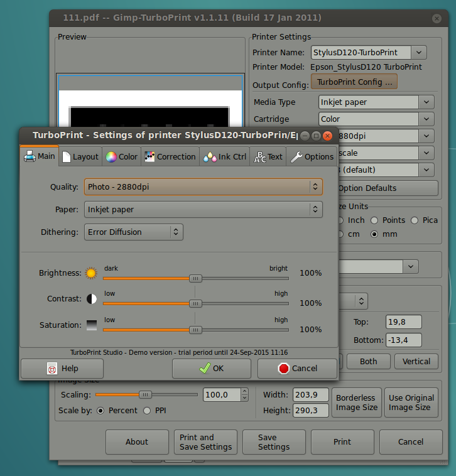Viewport: 456px width, 476px height.
Task: Open the Paper dropdown showing Inkjet paper
Action: click(203, 210)
